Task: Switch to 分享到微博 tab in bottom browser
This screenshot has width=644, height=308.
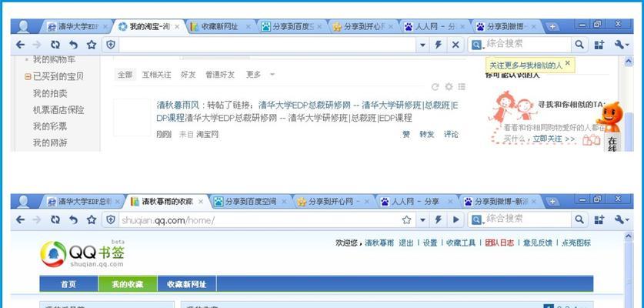Action: click(502, 202)
